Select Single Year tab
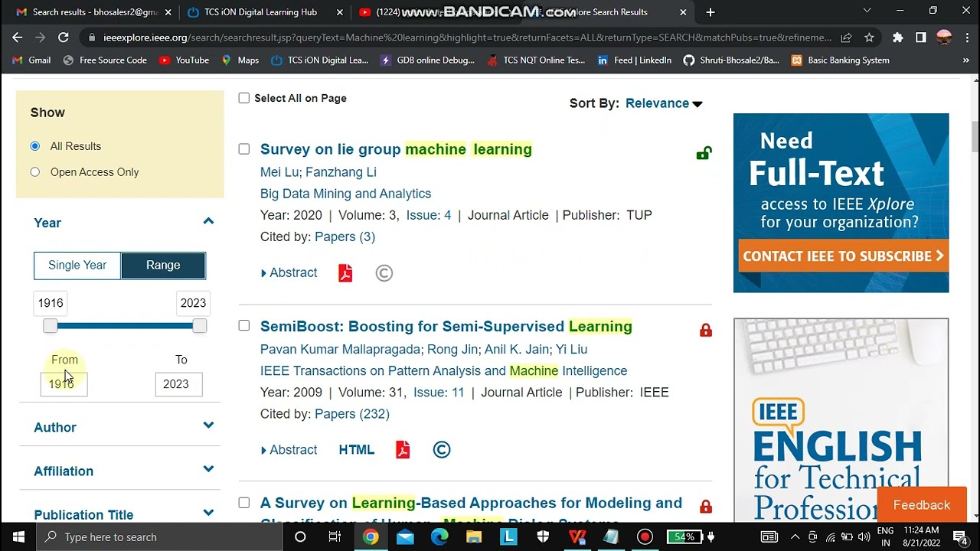 pyautogui.click(x=77, y=265)
